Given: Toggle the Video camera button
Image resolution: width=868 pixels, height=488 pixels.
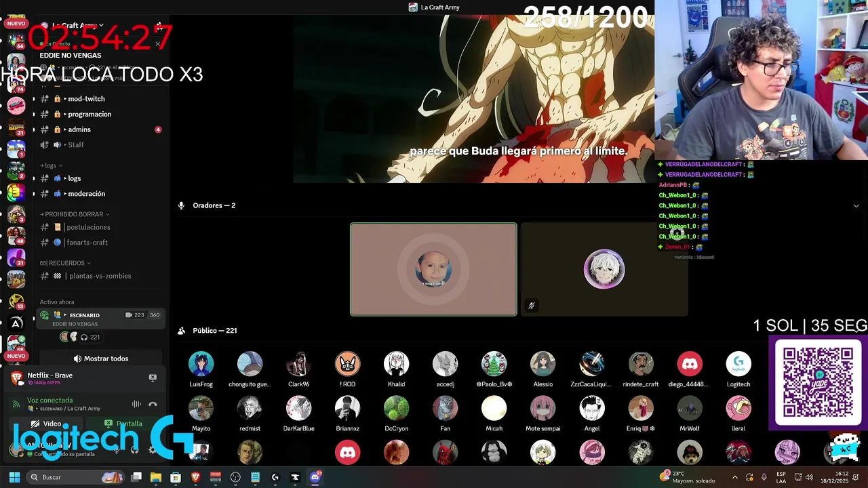Looking at the screenshot, I should coord(46,424).
